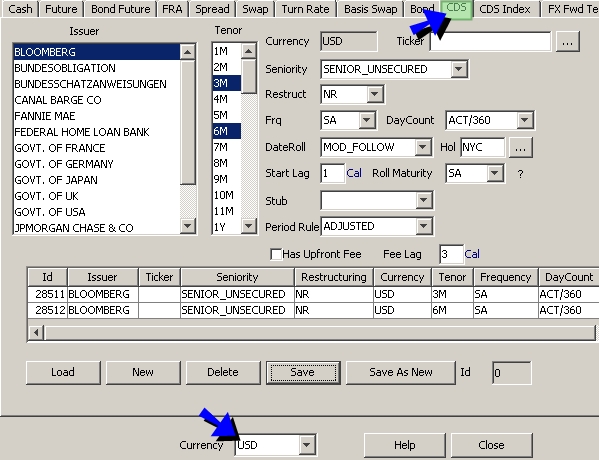
Task: Open the Roll Maturity dropdown
Action: (x=494, y=173)
